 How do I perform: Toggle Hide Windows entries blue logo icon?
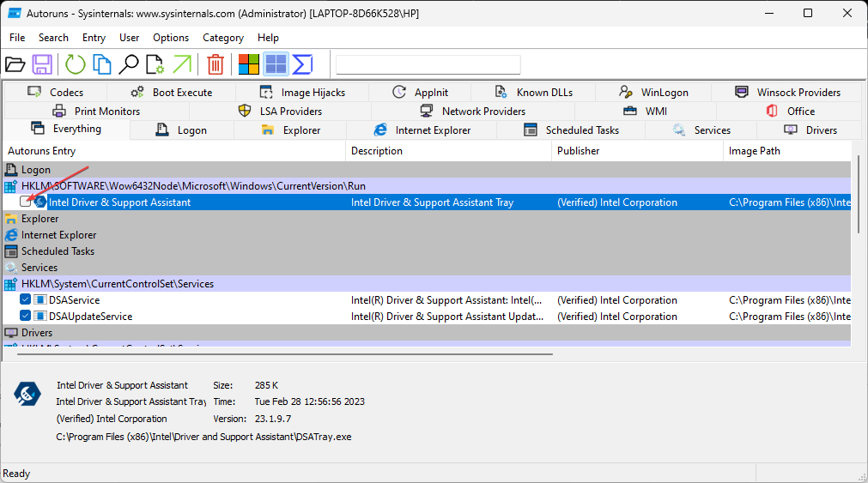coord(276,64)
